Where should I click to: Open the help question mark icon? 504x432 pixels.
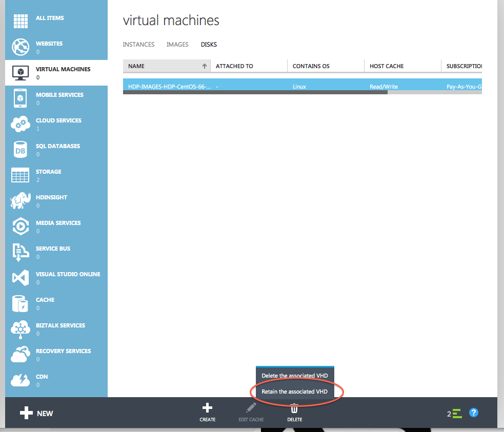coord(473,413)
